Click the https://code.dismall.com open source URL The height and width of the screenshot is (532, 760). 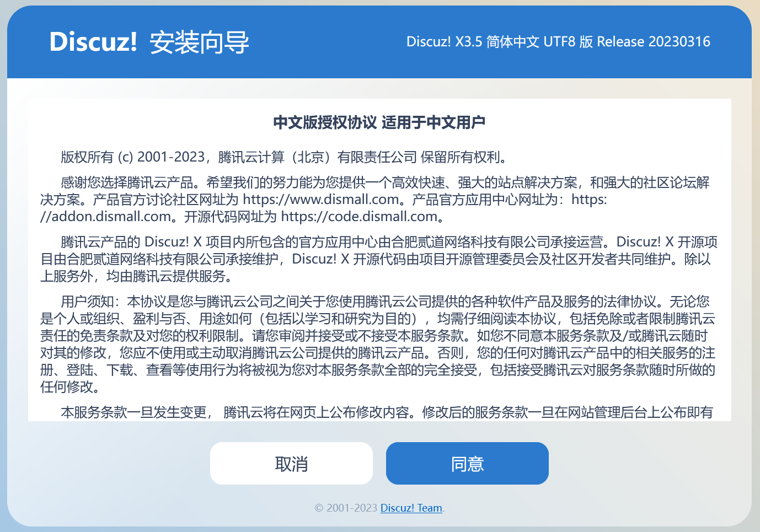pyautogui.click(x=358, y=216)
